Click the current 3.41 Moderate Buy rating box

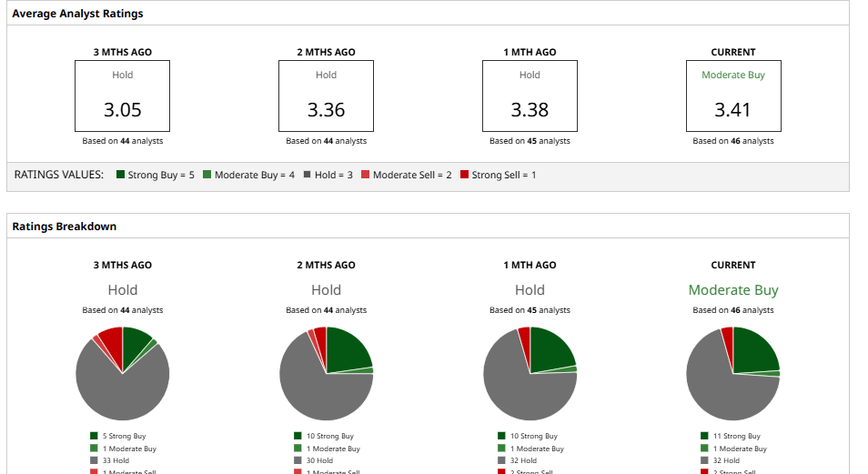pos(733,96)
